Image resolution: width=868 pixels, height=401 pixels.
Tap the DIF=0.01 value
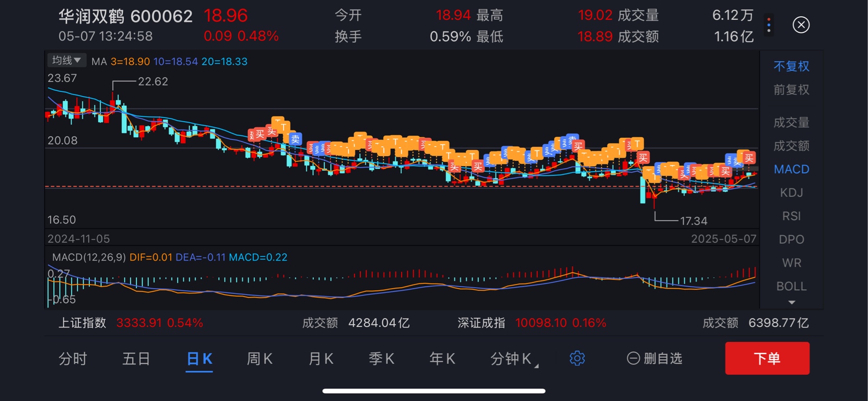pyautogui.click(x=151, y=257)
